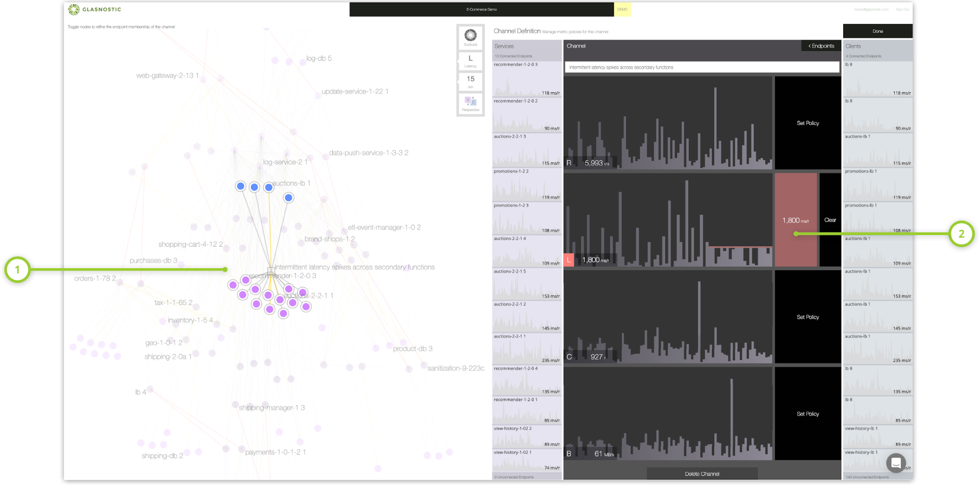Open the chat support bubble
Image resolution: width=980 pixels, height=485 pixels.
[896, 462]
